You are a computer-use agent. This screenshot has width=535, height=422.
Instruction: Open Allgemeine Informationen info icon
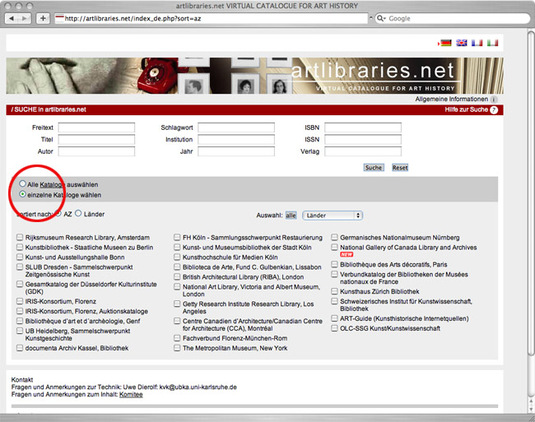click(x=494, y=99)
